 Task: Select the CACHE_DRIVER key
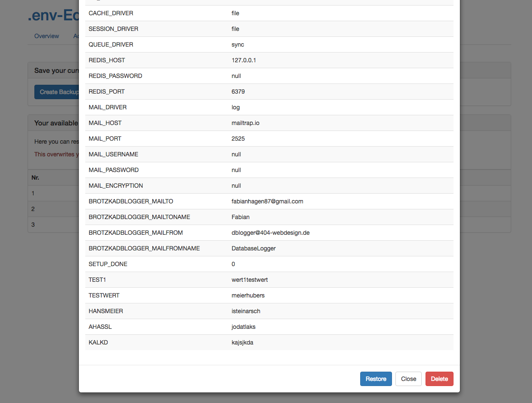pos(111,13)
